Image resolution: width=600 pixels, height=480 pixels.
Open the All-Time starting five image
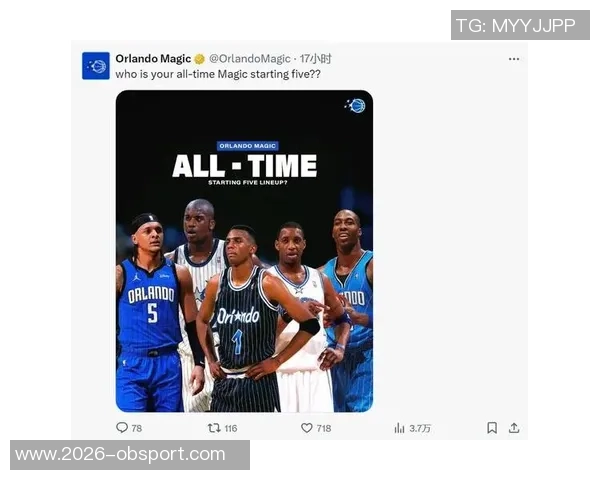point(245,251)
